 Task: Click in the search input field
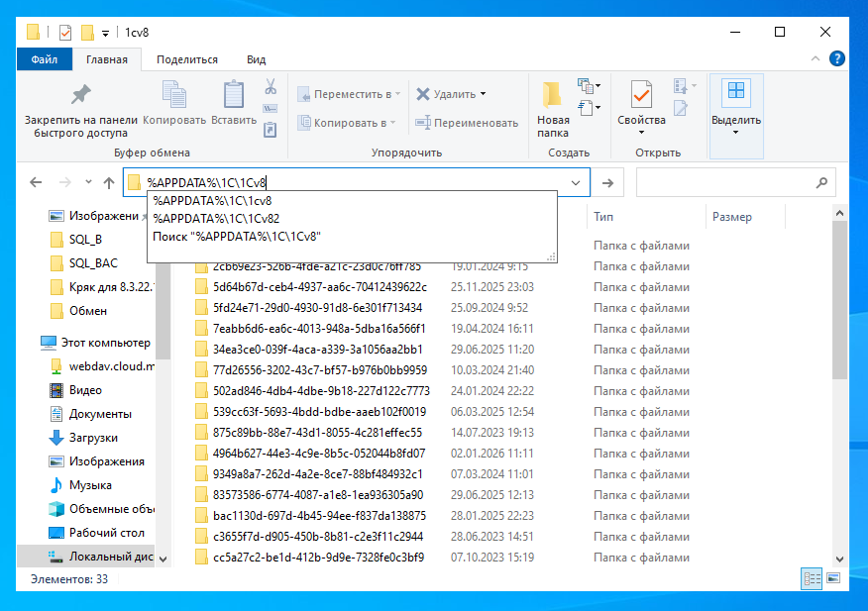[x=723, y=182]
